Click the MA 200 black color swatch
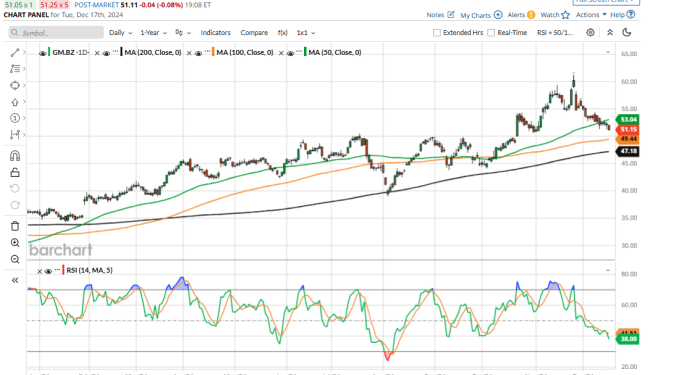 (x=122, y=52)
